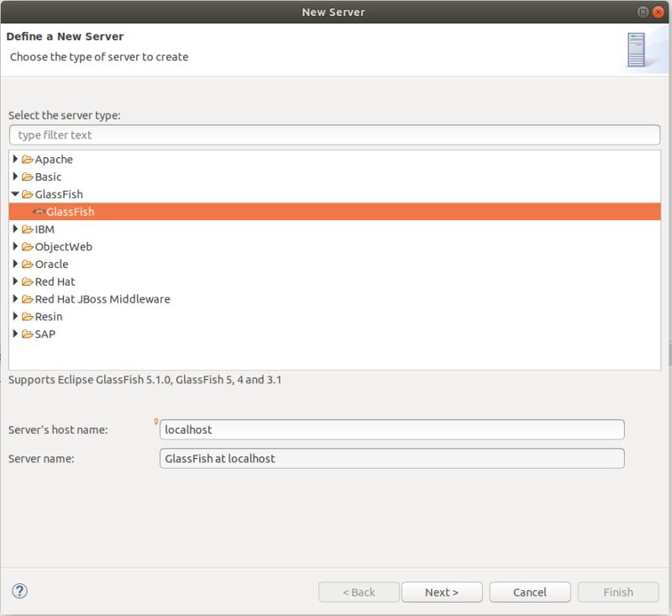Expand the Red Hat server folder
Viewport: 672px width, 616px height.
15,282
